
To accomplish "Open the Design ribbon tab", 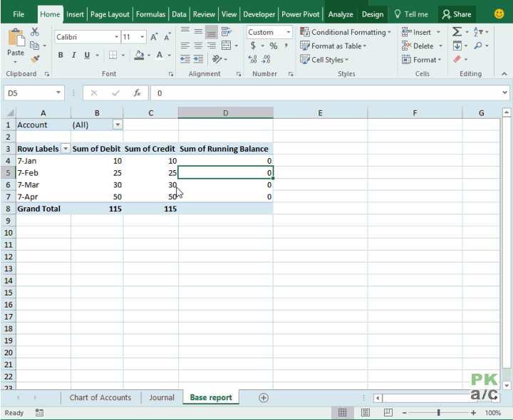I will tap(373, 14).
